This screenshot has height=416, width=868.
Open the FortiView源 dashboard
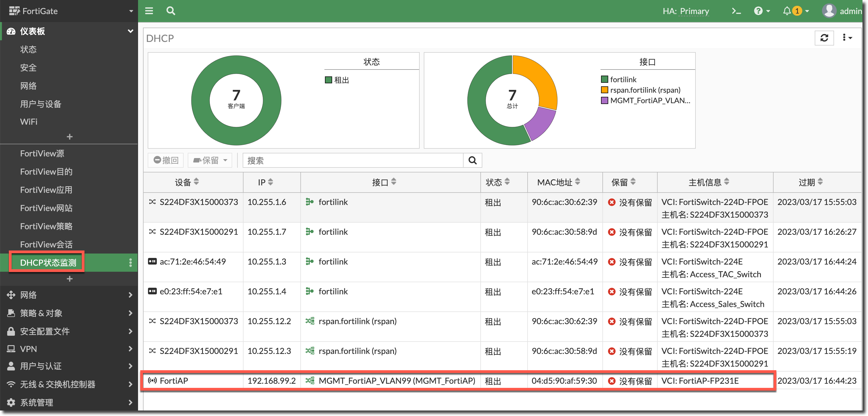pyautogui.click(x=42, y=153)
